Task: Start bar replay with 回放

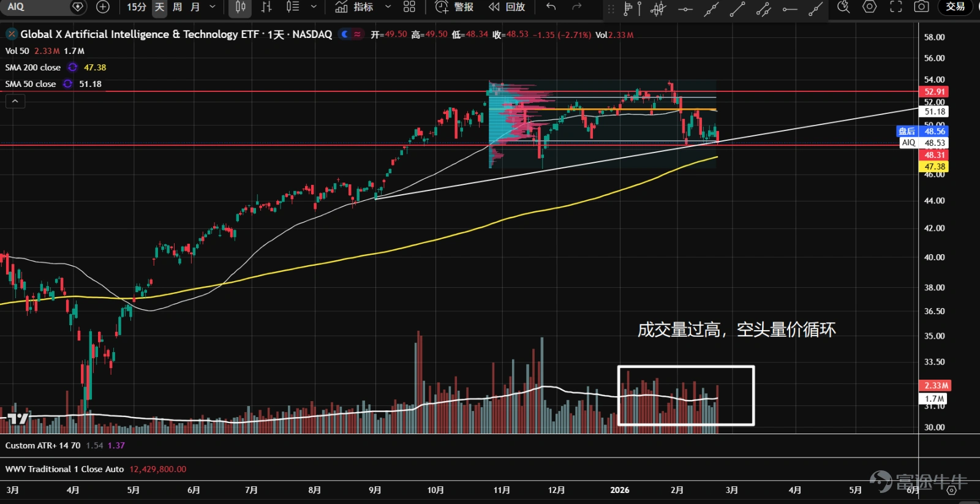Action: point(507,7)
